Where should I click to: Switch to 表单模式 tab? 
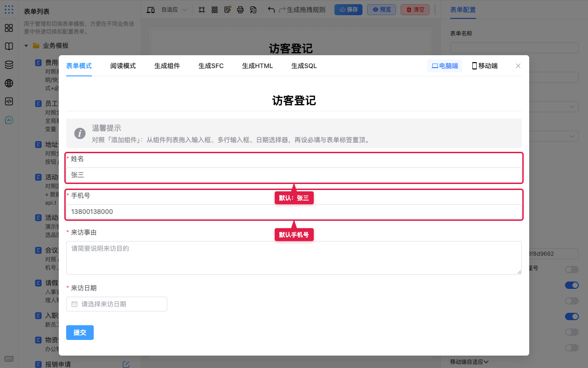[79, 66]
